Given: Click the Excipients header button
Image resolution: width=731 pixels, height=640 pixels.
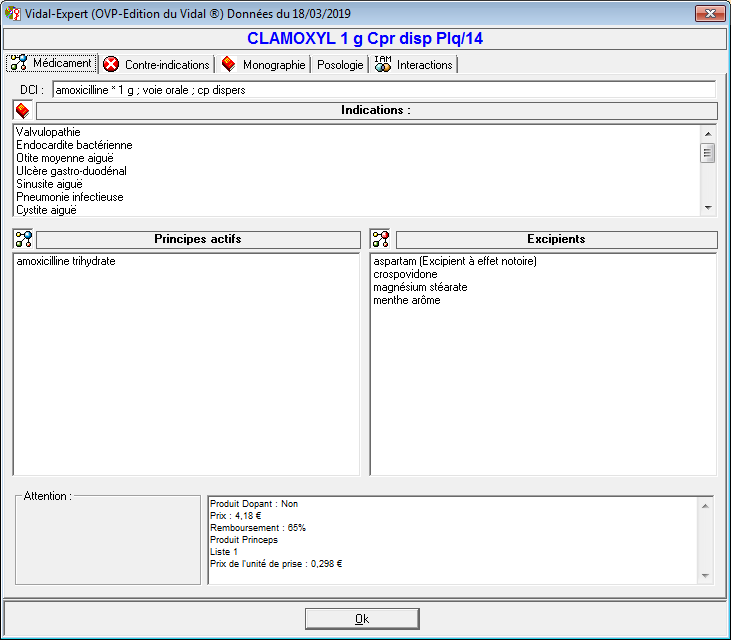Looking at the screenshot, I should click(x=556, y=239).
